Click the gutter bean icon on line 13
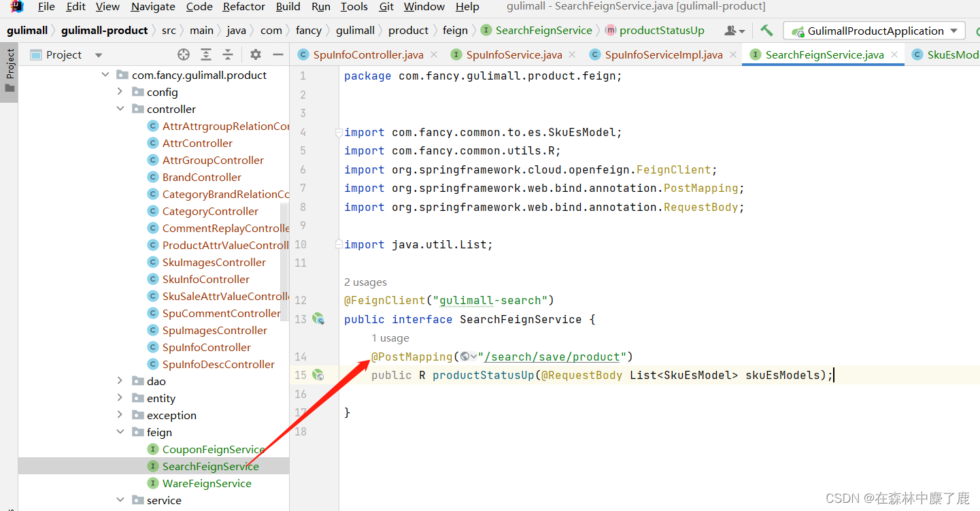This screenshot has height=511, width=980. pos(318,318)
